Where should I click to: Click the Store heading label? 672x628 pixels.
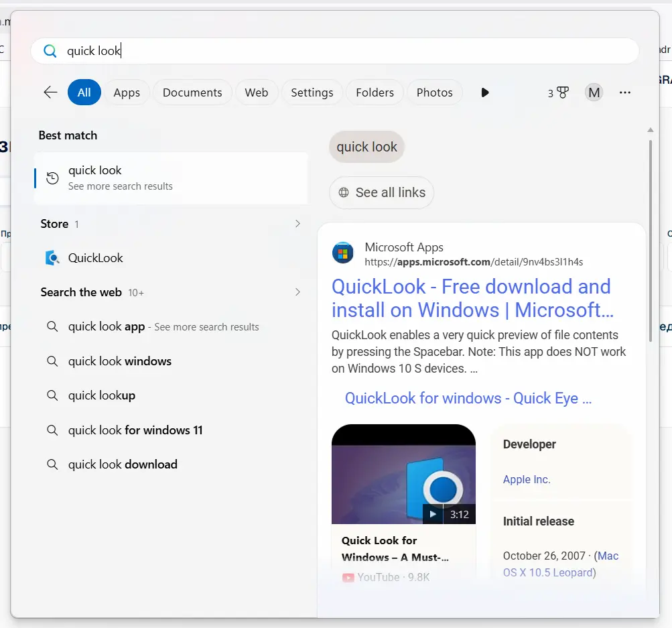point(54,224)
